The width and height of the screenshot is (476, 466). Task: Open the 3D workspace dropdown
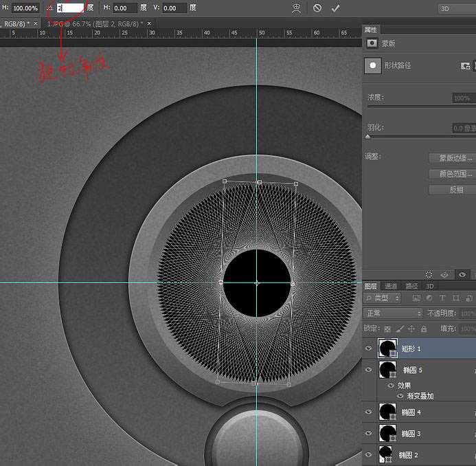tap(455, 8)
